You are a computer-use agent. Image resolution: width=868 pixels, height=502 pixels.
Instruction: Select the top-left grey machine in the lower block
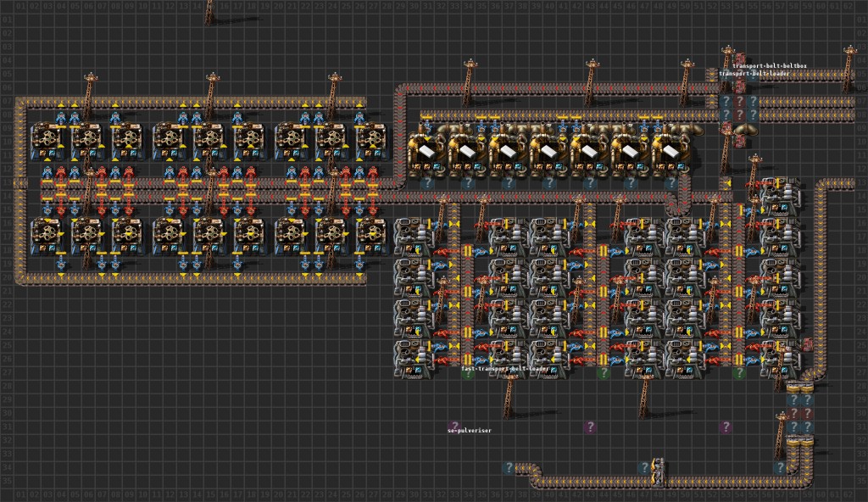414,237
